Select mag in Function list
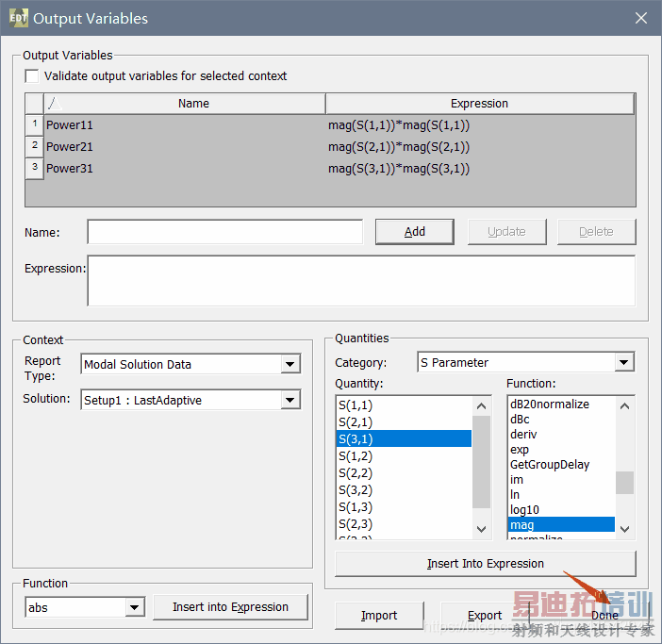The image size is (662, 644). (561, 524)
